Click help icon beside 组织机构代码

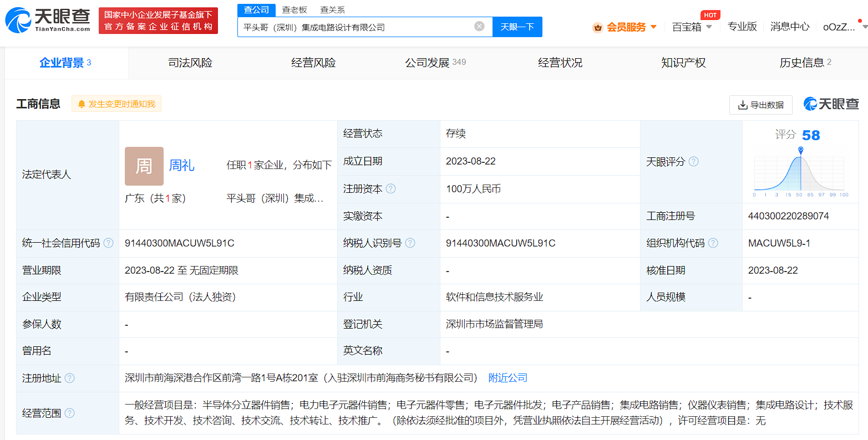[x=713, y=243]
